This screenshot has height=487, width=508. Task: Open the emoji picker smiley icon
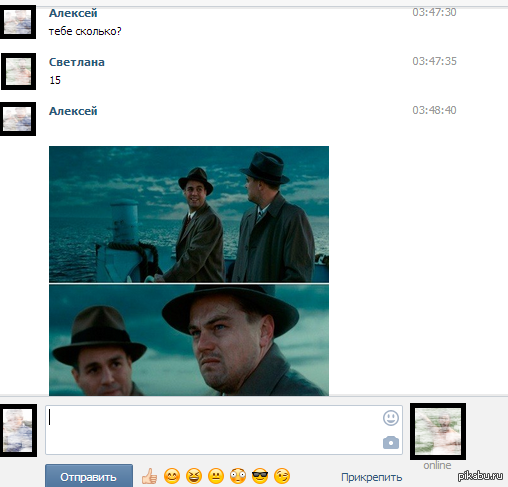(391, 418)
